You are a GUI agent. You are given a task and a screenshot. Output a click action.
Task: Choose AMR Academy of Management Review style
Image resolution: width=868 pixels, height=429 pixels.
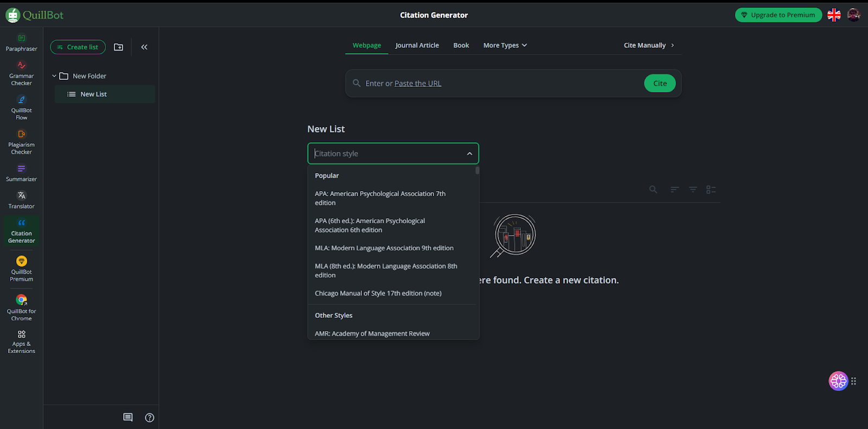coord(392,333)
